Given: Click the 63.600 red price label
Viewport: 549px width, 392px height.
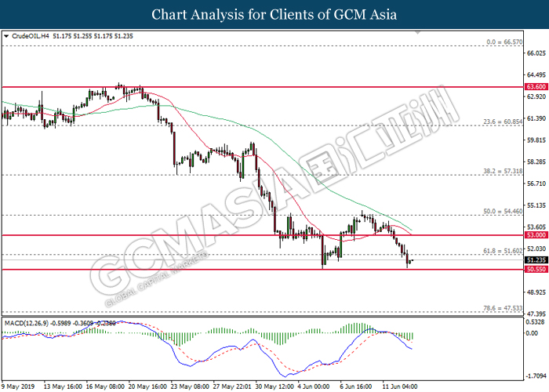Looking at the screenshot, I should pyautogui.click(x=536, y=87).
